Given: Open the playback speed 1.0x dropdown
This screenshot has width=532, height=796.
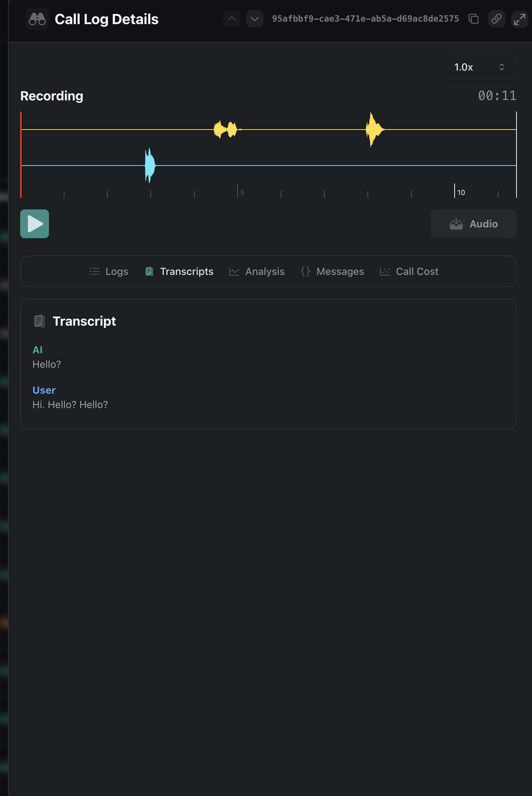Looking at the screenshot, I should pyautogui.click(x=481, y=67).
